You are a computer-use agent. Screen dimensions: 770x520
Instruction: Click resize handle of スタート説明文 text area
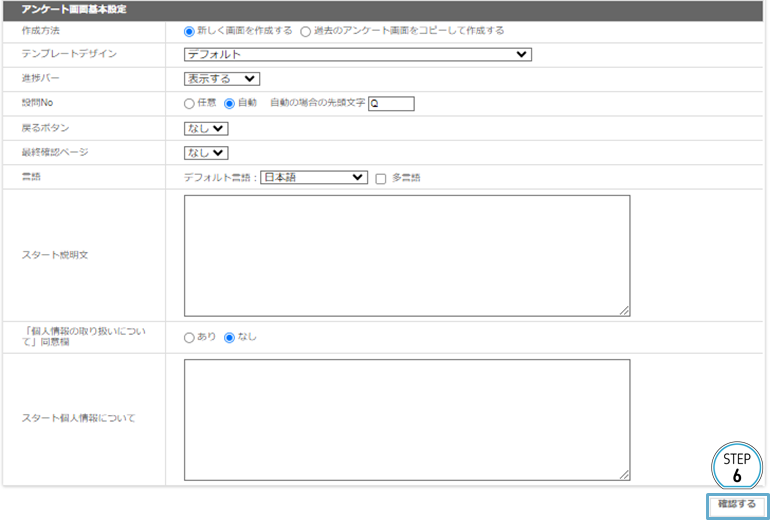[x=624, y=310]
